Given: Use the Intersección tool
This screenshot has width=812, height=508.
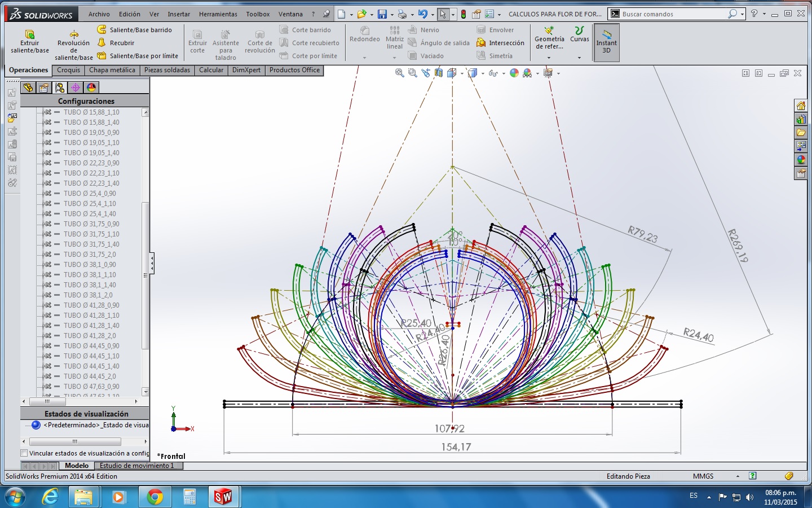Looking at the screenshot, I should point(501,43).
